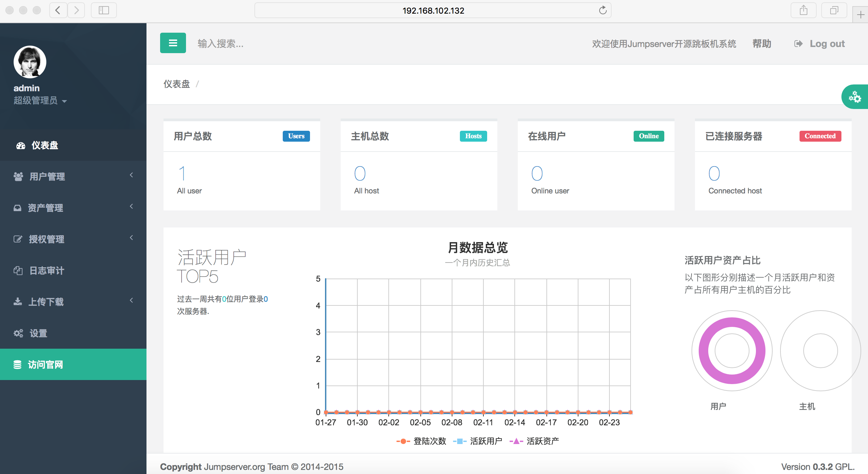Image resolution: width=868 pixels, height=474 pixels.
Task: Toggle 活跃用户 legend series
Action: point(478,441)
